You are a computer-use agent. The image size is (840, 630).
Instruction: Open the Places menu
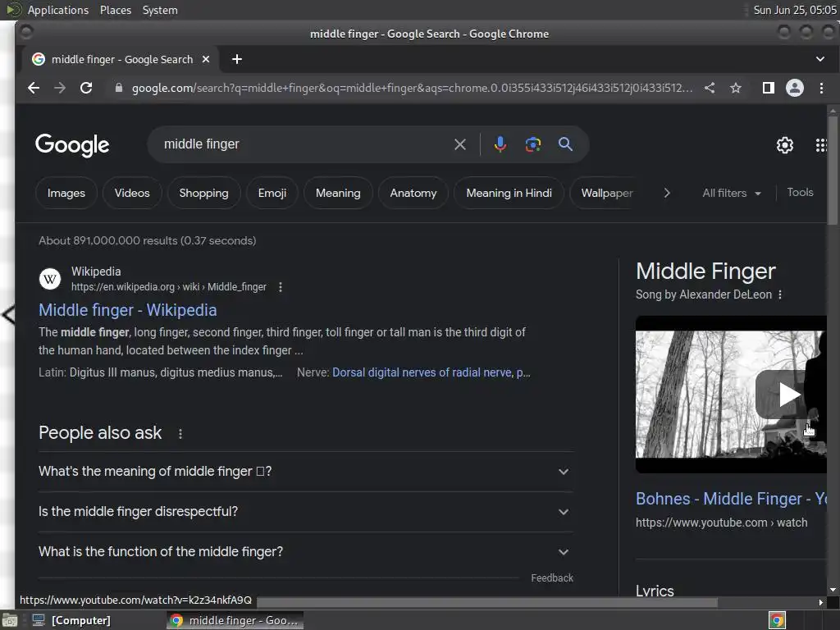pos(115,10)
